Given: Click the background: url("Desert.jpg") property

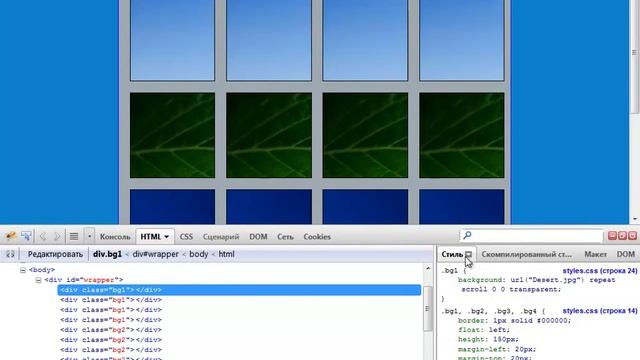Looking at the screenshot, I should (536, 280).
